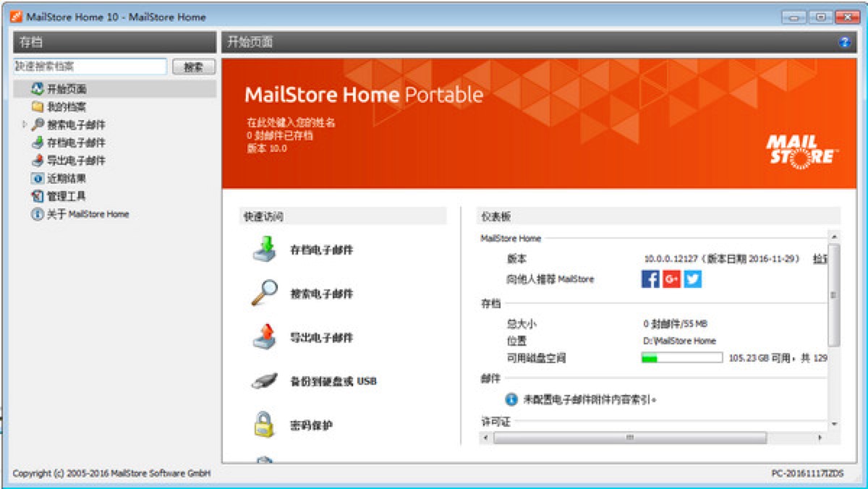The image size is (868, 489).
Task: Expand the 搜索电子邮件 tree node arrow
Action: (x=25, y=124)
